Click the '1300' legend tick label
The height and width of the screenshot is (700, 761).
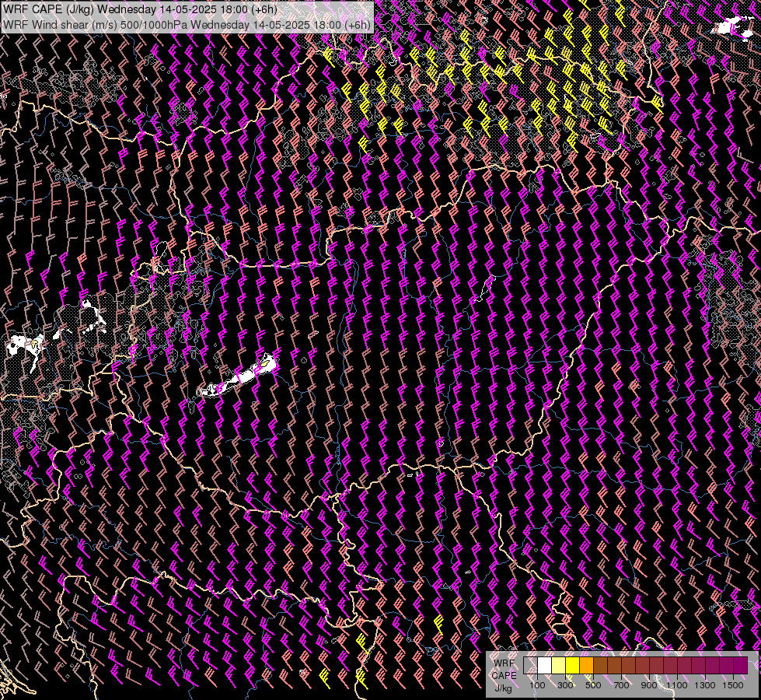705,685
